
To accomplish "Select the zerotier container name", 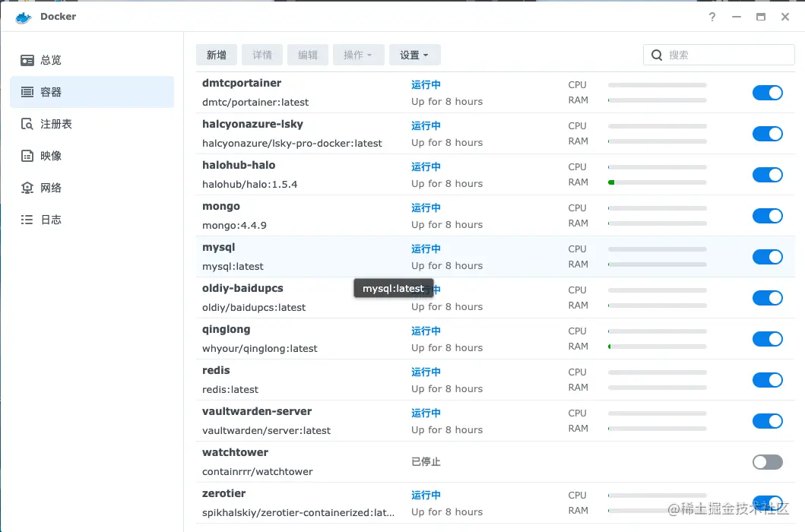I will [x=223, y=493].
